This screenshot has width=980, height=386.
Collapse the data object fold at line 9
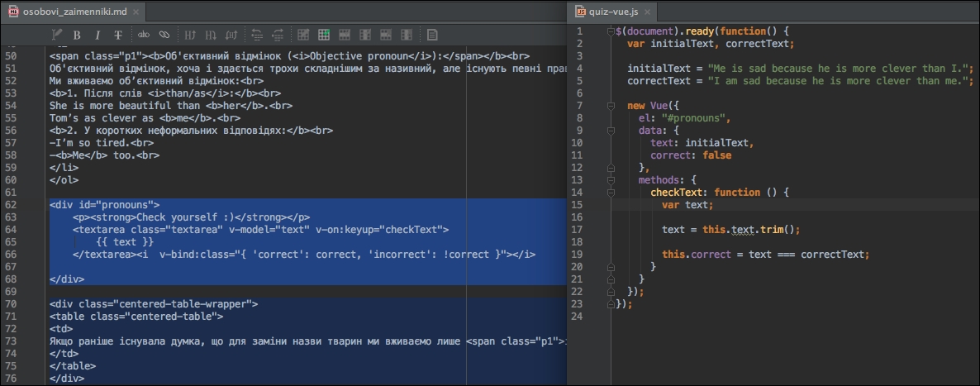(611, 131)
